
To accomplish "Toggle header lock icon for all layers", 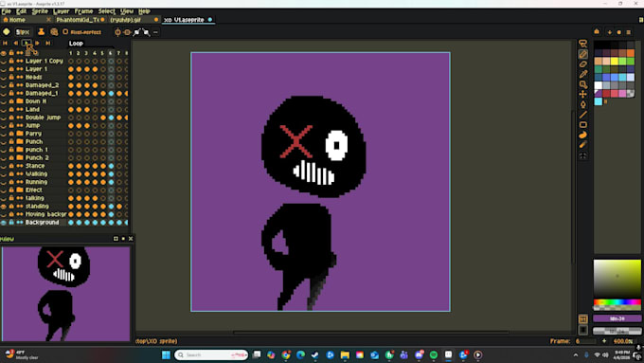I will (x=11, y=53).
